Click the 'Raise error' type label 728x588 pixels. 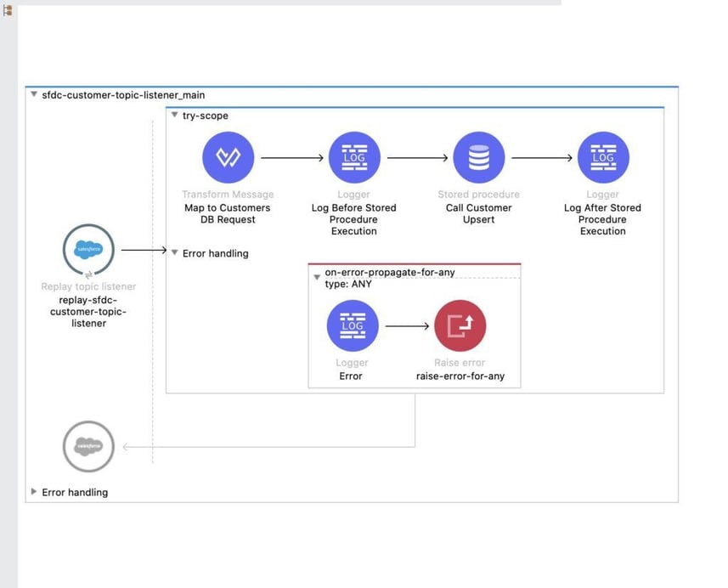[x=460, y=363]
